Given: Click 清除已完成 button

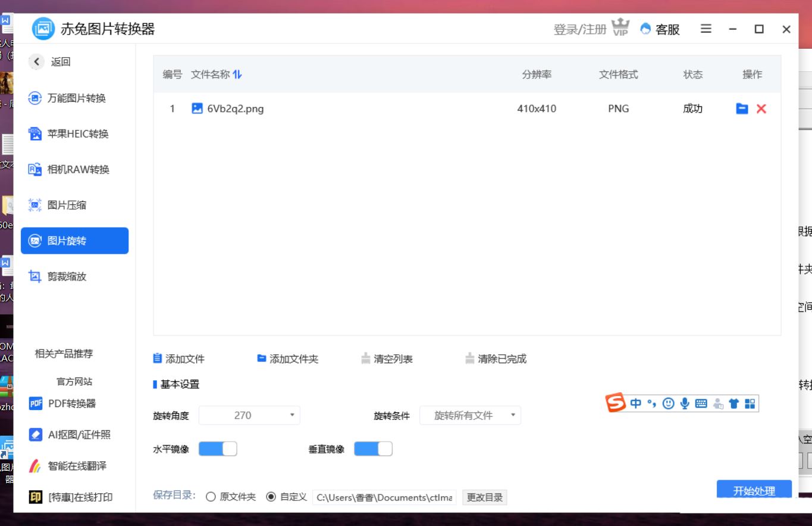Looking at the screenshot, I should click(x=496, y=359).
